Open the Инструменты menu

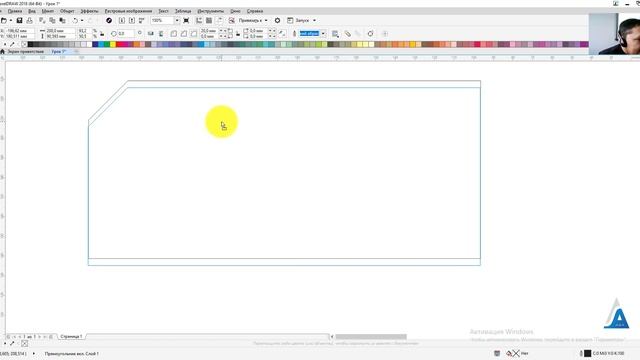(x=211, y=11)
